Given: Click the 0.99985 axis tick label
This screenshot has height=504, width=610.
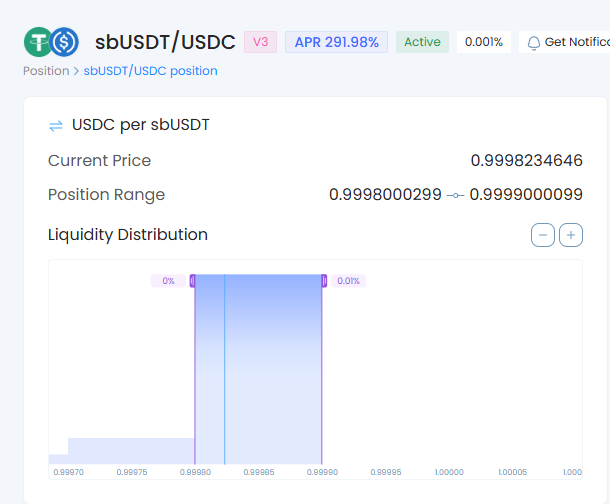Looking at the screenshot, I should [x=259, y=472].
